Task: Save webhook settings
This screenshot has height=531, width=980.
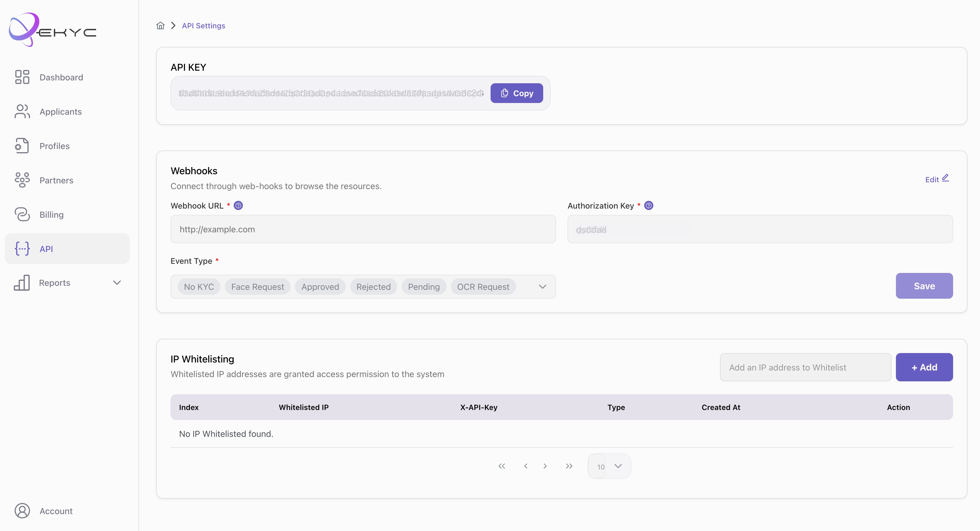Action: [924, 286]
